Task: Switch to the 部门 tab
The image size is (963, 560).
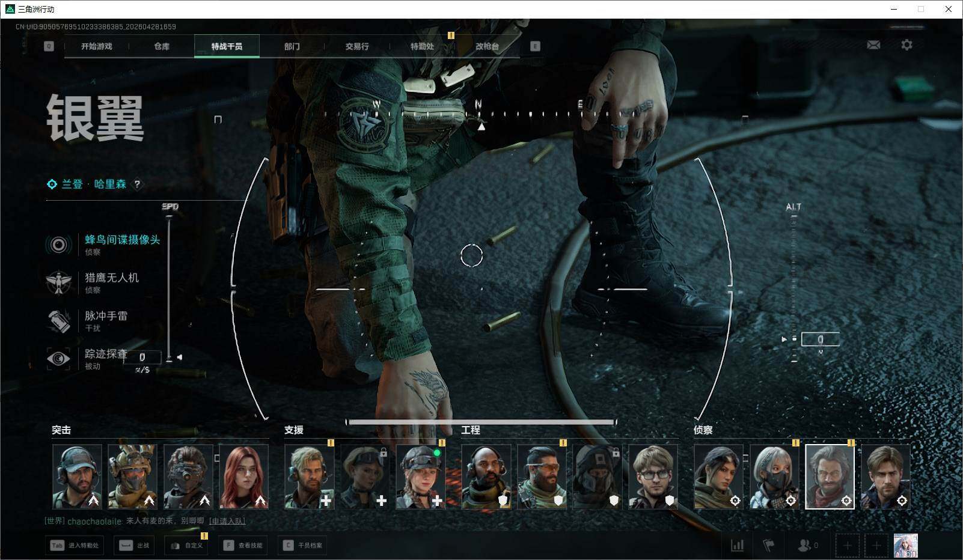Action: pos(292,46)
